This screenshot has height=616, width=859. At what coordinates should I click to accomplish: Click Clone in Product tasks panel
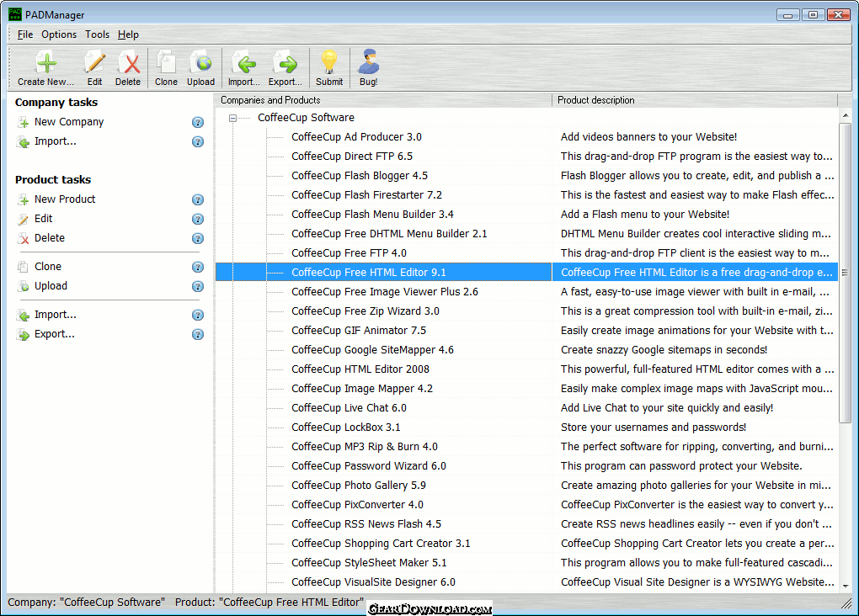click(x=48, y=267)
